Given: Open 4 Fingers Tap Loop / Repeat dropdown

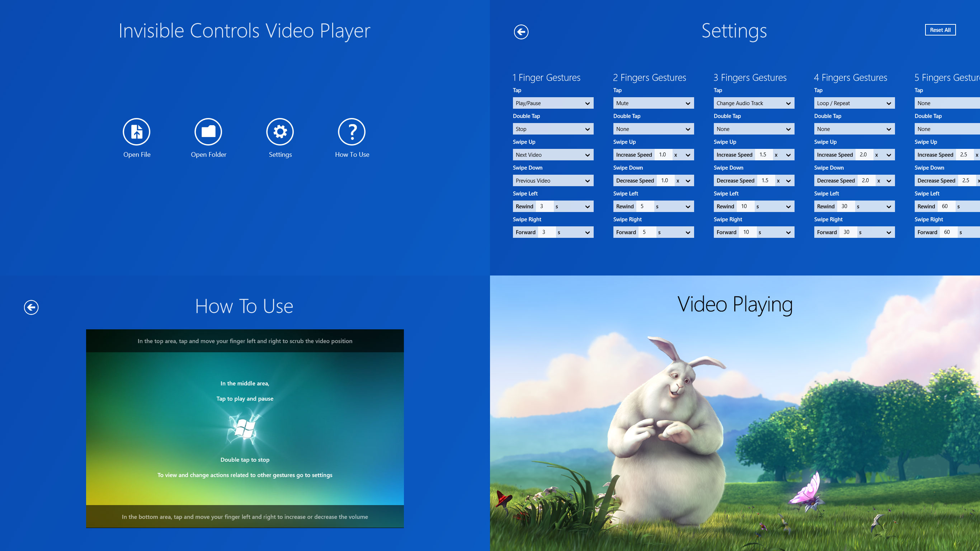Looking at the screenshot, I should (x=854, y=103).
